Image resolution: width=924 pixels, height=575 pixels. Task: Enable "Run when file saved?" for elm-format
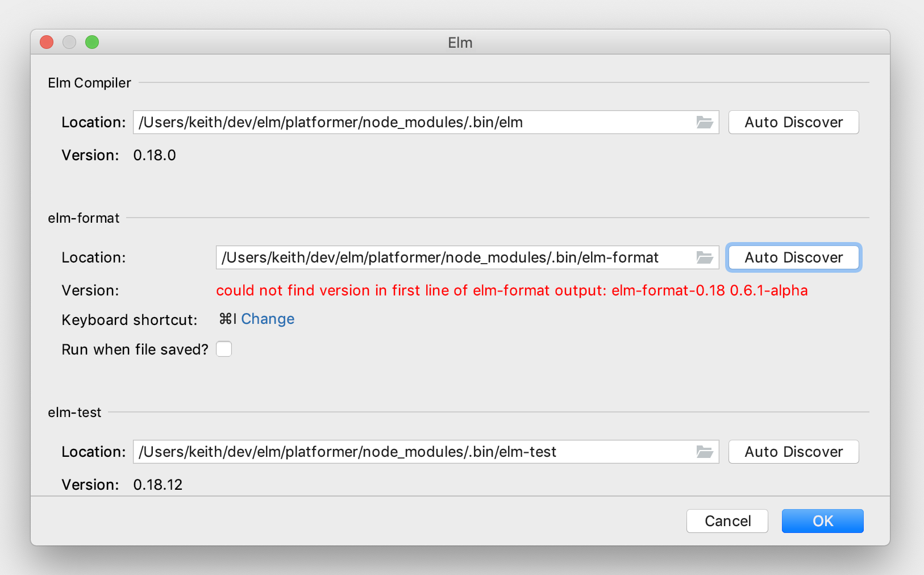pyautogui.click(x=224, y=349)
